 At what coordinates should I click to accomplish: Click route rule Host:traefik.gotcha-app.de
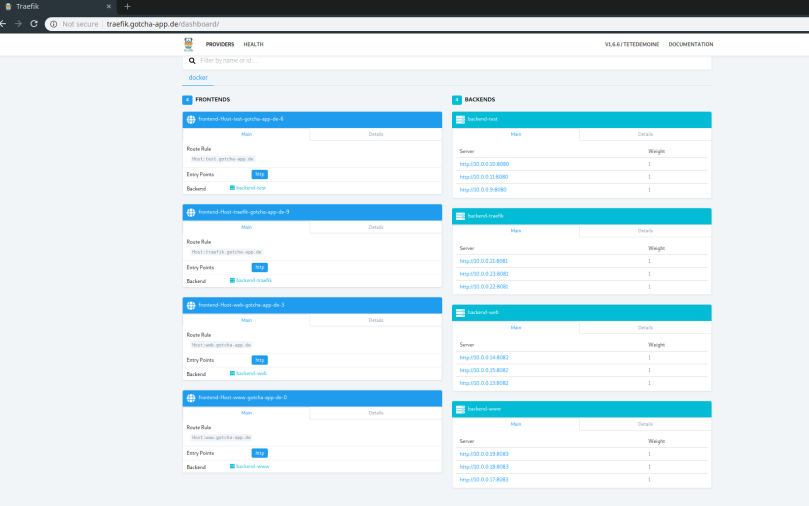(x=226, y=252)
